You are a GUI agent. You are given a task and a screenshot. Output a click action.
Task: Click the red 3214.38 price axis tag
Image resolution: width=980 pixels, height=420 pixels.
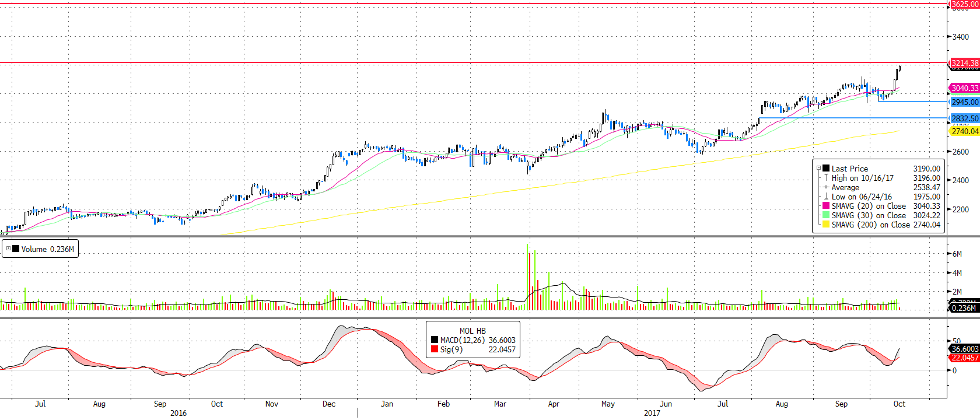965,63
